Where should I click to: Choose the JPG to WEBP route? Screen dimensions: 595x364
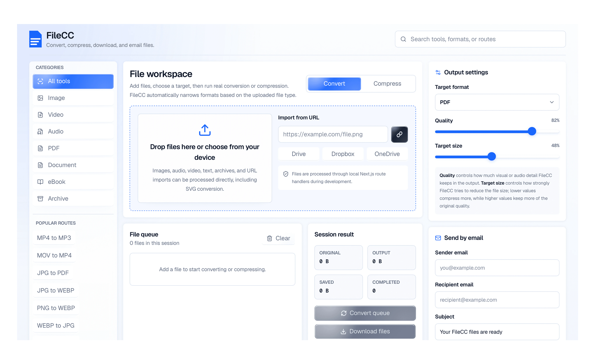point(56,290)
